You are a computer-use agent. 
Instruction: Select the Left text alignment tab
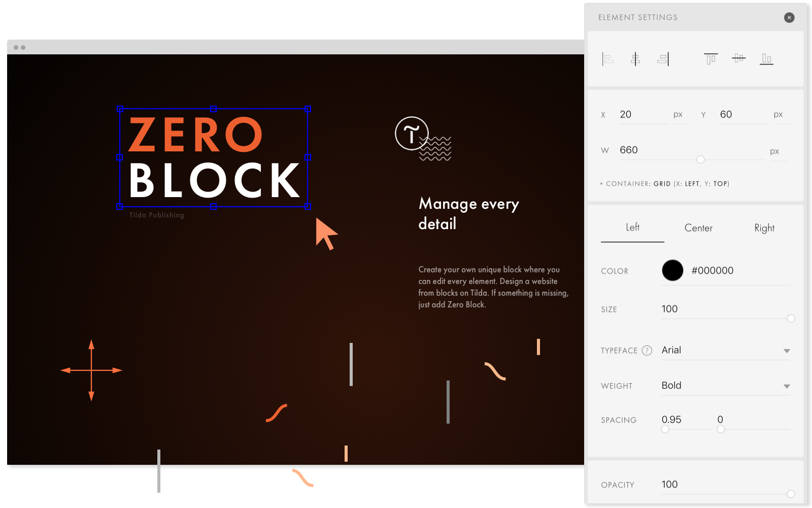pyautogui.click(x=632, y=228)
